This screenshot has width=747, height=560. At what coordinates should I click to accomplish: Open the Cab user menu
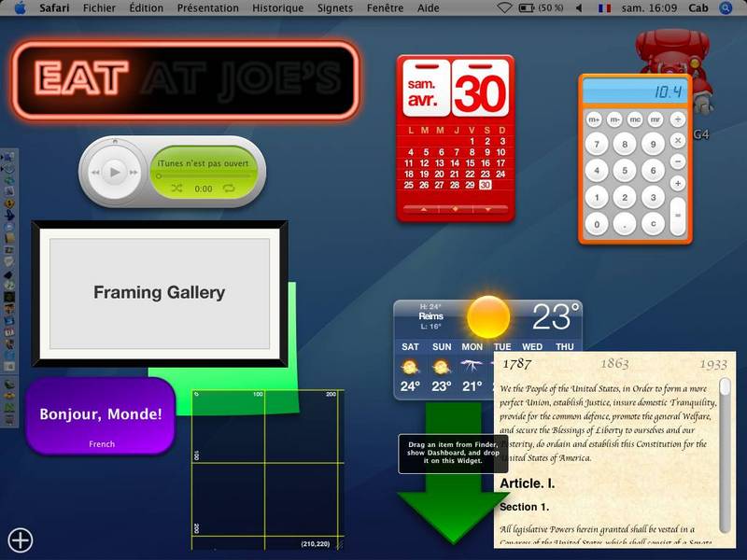(x=698, y=8)
